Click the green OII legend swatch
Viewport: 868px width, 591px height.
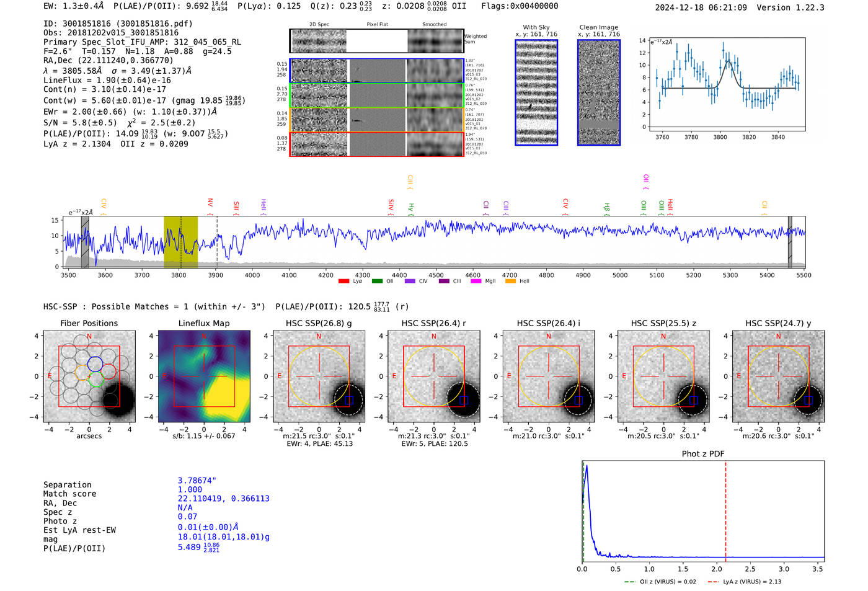[x=377, y=282]
